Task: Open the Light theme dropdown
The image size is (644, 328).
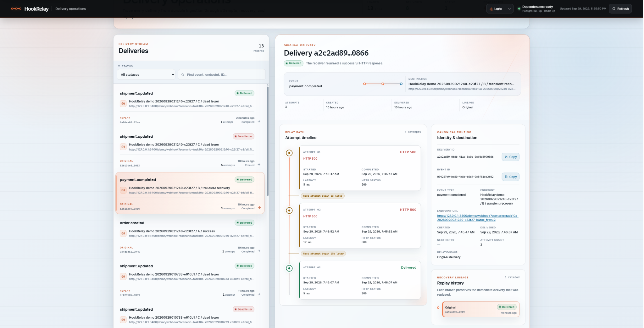Action: [500, 9]
